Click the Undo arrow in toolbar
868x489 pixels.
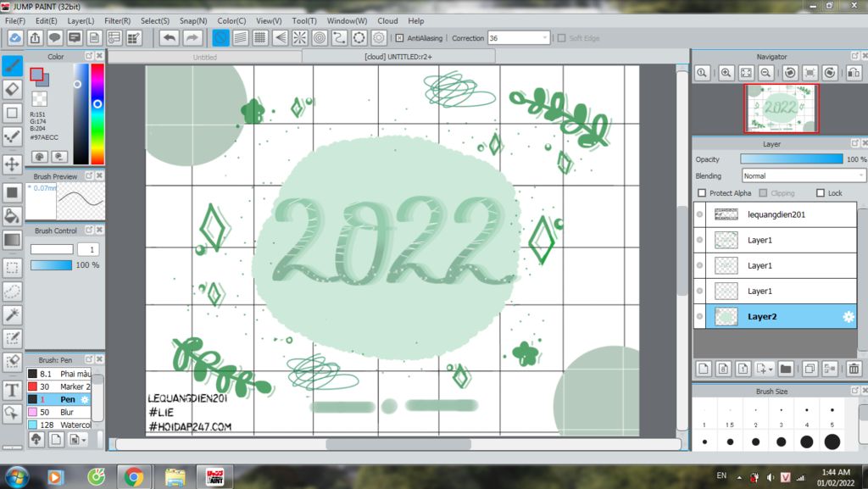[170, 38]
